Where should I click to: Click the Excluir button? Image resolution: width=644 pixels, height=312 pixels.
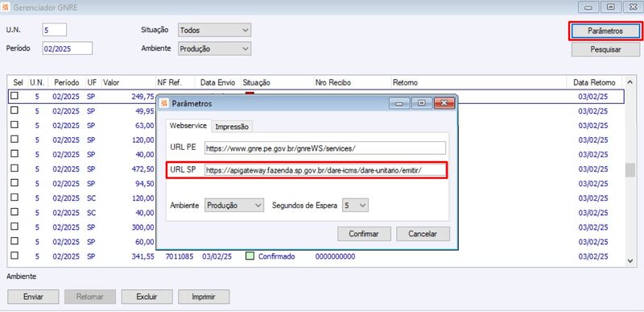click(x=147, y=297)
